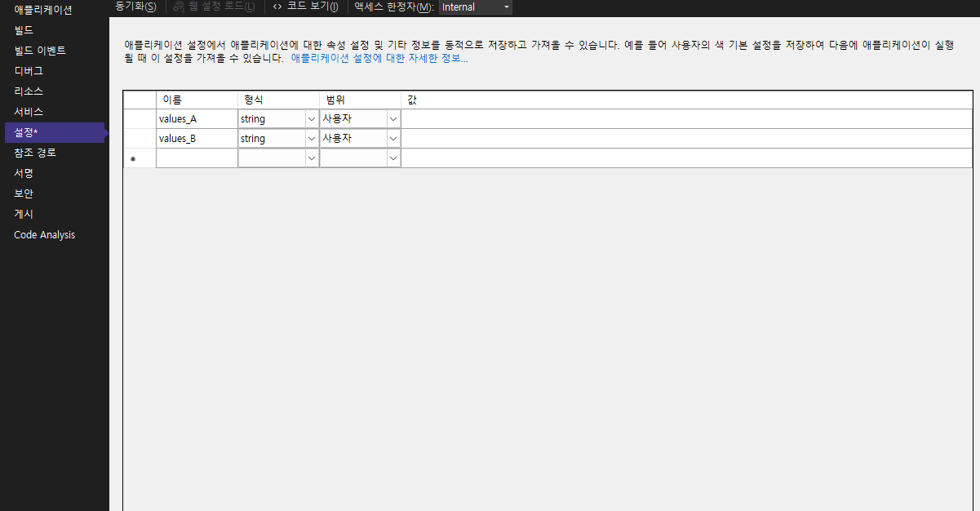Click the name cell in new row
The image size is (980, 511).
197,158
